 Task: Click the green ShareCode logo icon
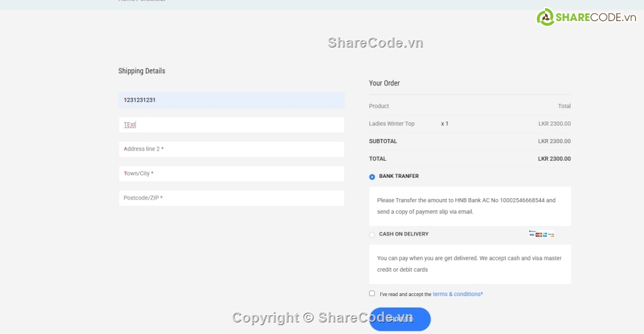tap(546, 17)
